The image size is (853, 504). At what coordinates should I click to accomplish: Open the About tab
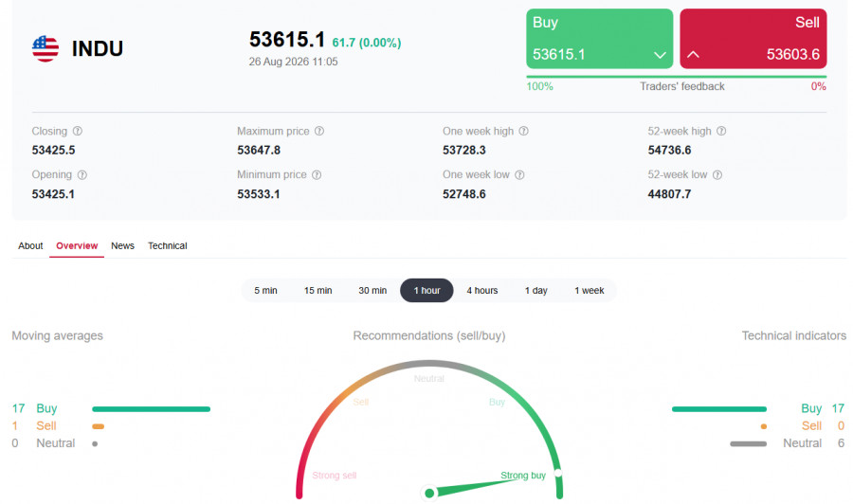30,245
